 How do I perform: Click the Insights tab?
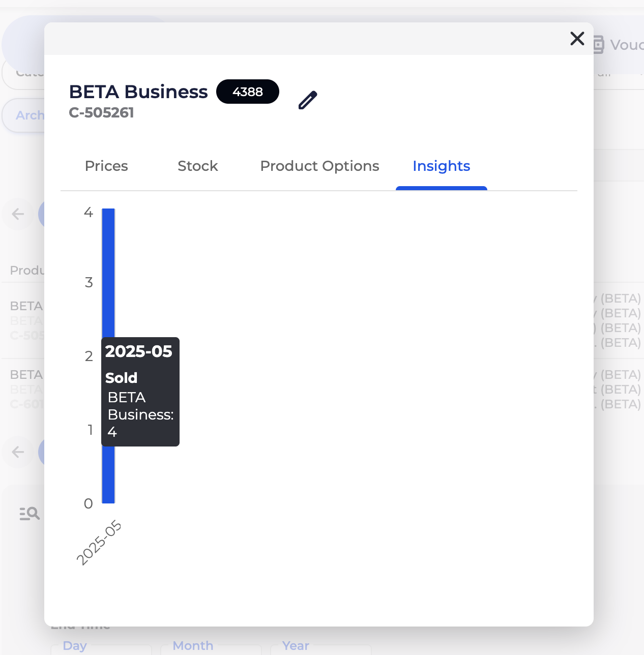(441, 166)
